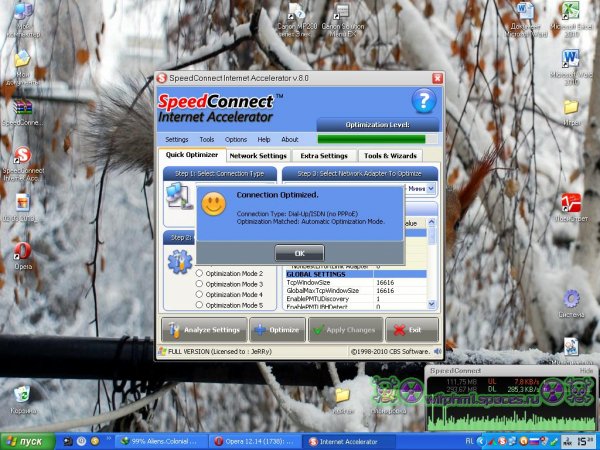Click the Russian flag tray icon
The height and width of the screenshot is (450, 600).
tap(535, 442)
